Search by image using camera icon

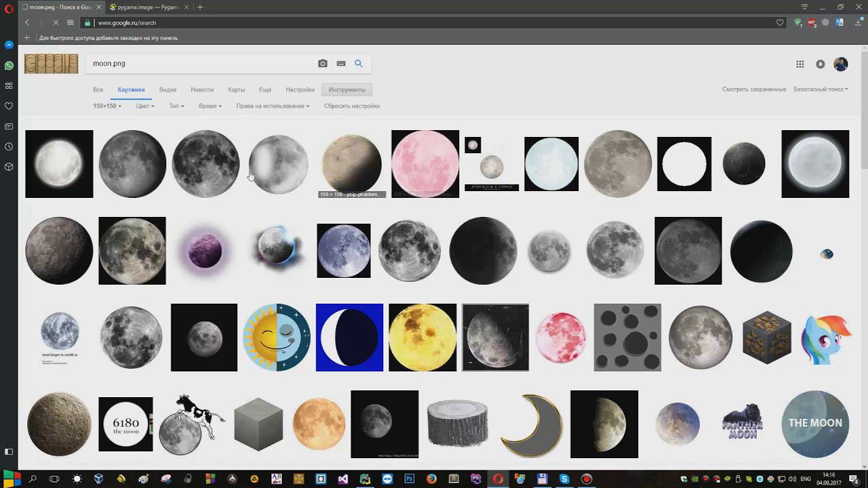coord(323,64)
